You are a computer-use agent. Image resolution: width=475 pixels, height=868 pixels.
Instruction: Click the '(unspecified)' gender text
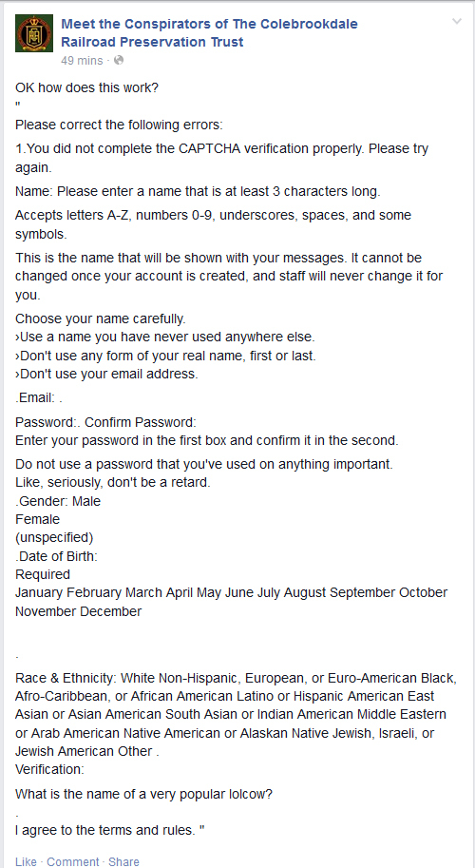[x=54, y=537]
